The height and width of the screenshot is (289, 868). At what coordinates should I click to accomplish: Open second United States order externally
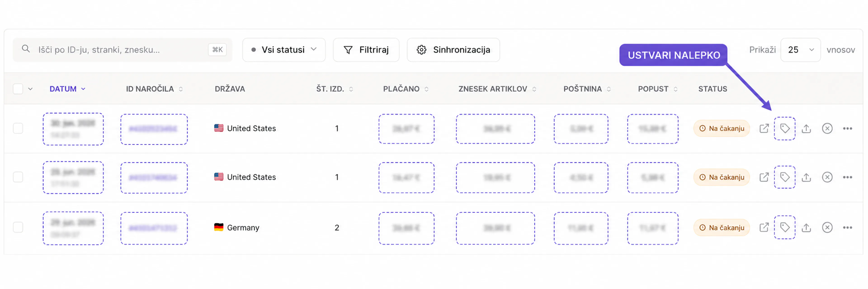click(764, 177)
